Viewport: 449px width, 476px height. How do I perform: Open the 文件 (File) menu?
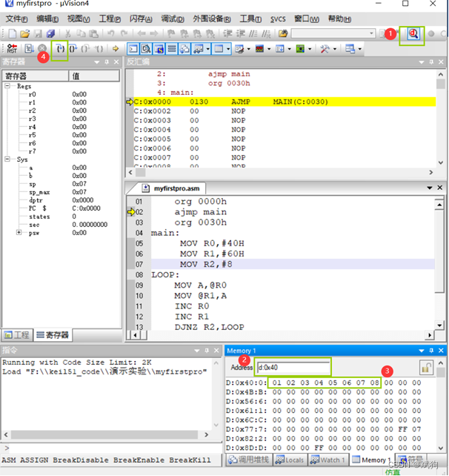coord(17,19)
